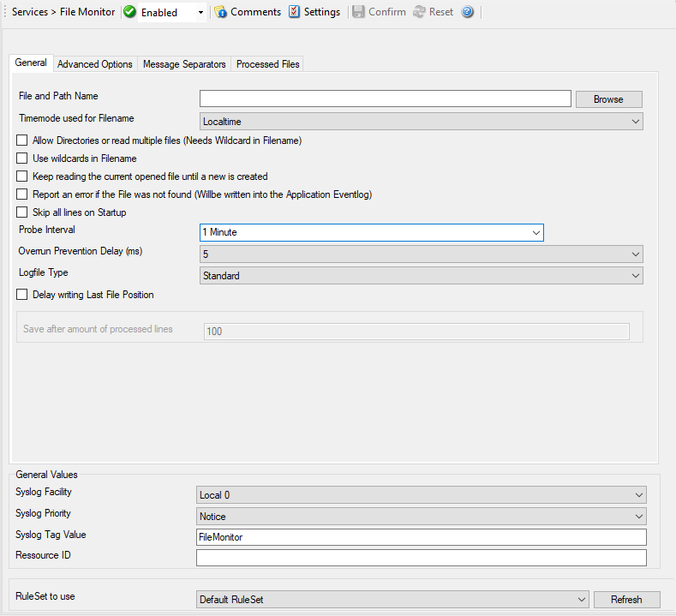
Task: Click the green Enabled checkmark icon
Action: click(129, 12)
